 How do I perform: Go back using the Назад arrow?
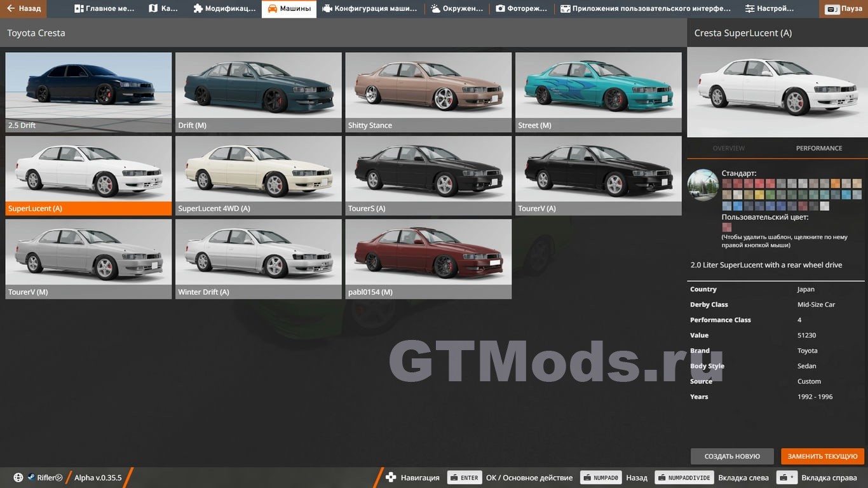pyautogui.click(x=24, y=9)
